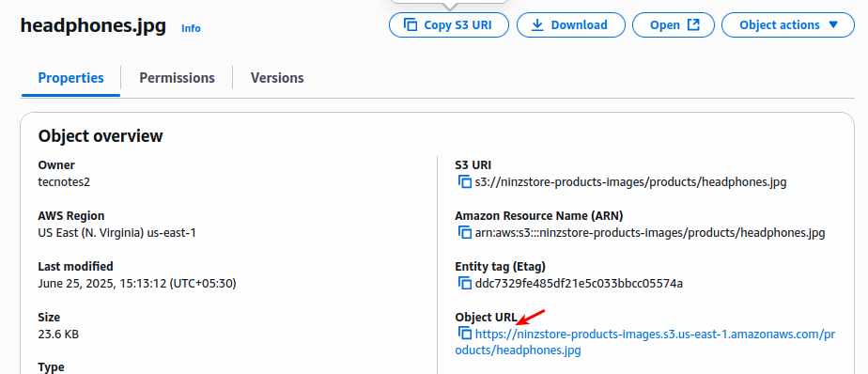
Task: Click the copy icon beside the ARN
Action: 464,233
